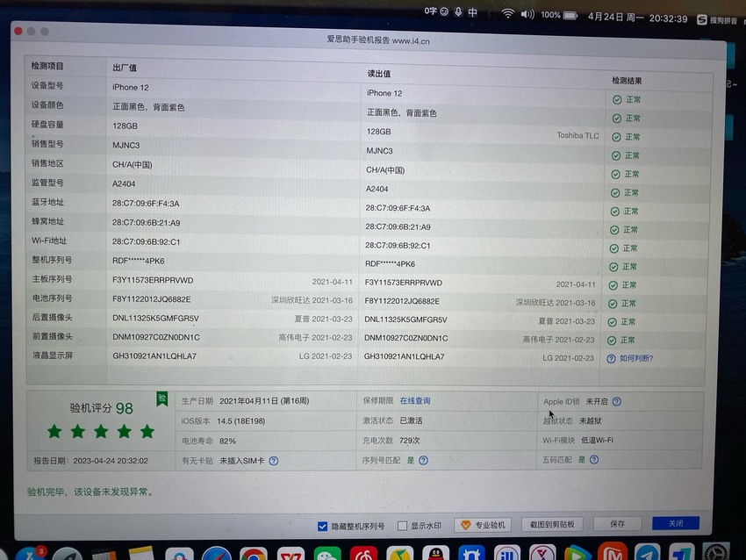This screenshot has width=746, height=560.
Task: Click the 出厂值 column header
Action: 125,68
